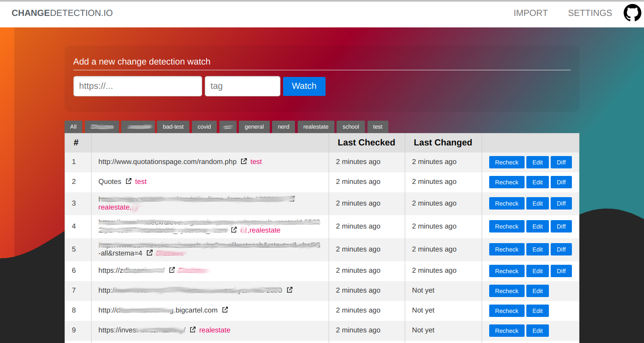Focus the https:// URL input field
This screenshot has width=644, height=343.
tap(138, 86)
